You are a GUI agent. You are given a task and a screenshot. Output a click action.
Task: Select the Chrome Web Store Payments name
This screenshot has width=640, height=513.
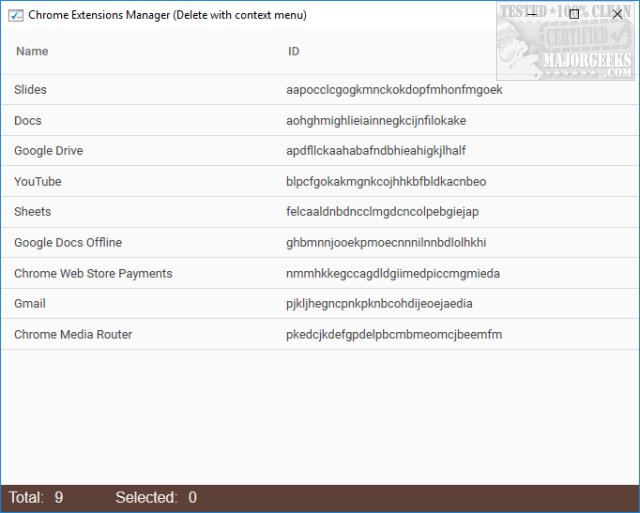(x=93, y=273)
